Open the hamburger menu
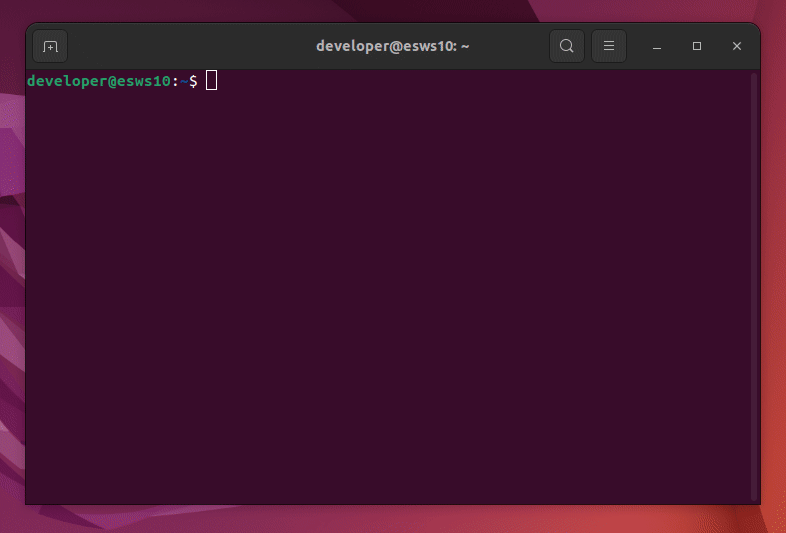This screenshot has height=533, width=786. [x=609, y=46]
